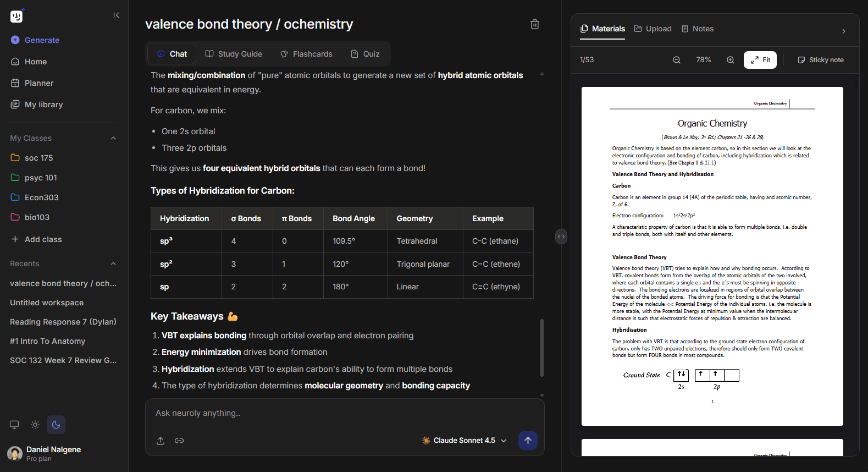Open the Claude Sonnet 4.5 model dropdown
This screenshot has height=472, width=868.
coord(464,441)
